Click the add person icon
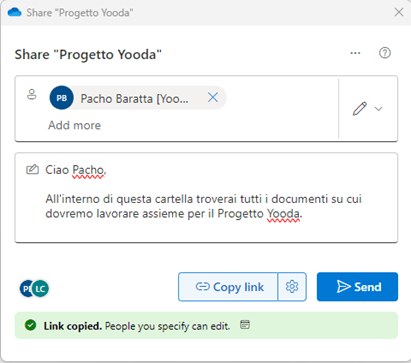The image size is (411, 363). click(x=32, y=94)
